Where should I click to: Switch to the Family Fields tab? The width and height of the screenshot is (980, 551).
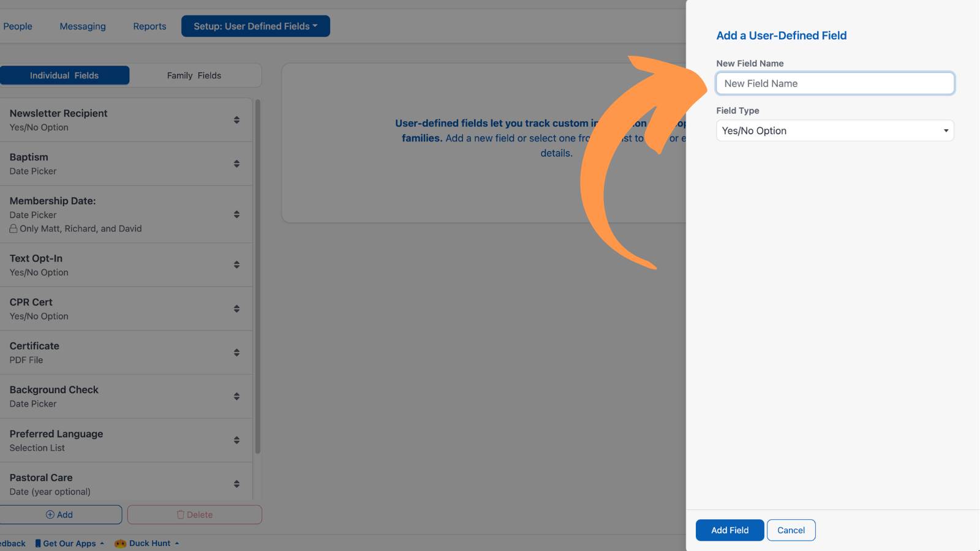click(x=194, y=75)
